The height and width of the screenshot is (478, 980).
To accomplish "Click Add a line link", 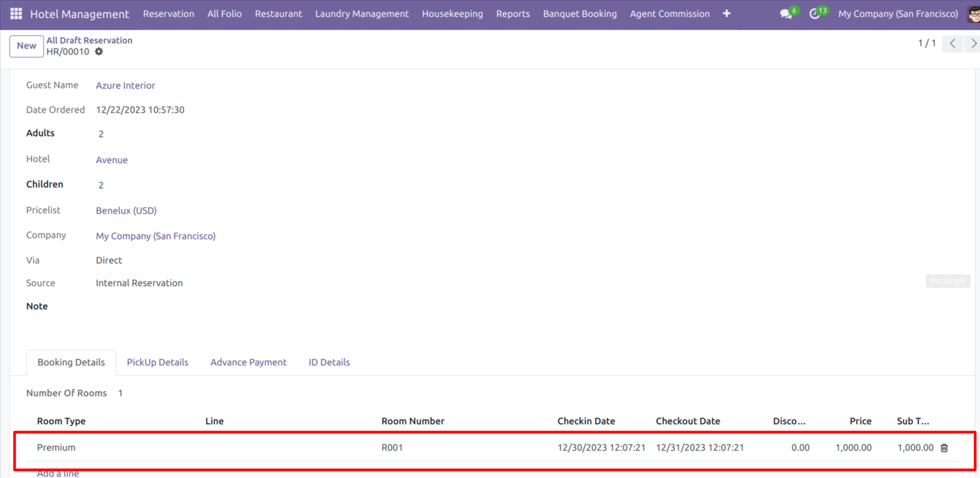I will pyautogui.click(x=58, y=473).
